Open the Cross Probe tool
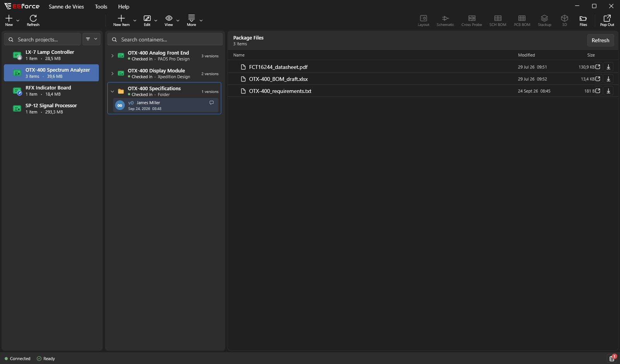This screenshot has width=620, height=364. [472, 21]
